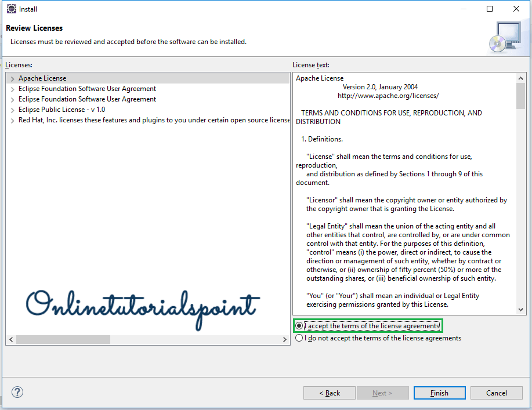Click the Cancel button

[x=497, y=393]
